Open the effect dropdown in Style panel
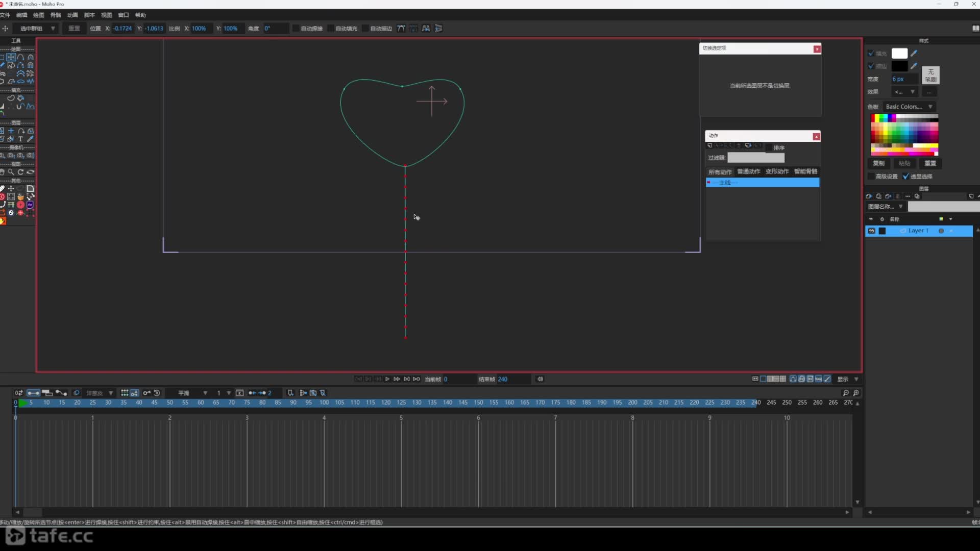Image resolution: width=980 pixels, height=551 pixels. (x=904, y=92)
